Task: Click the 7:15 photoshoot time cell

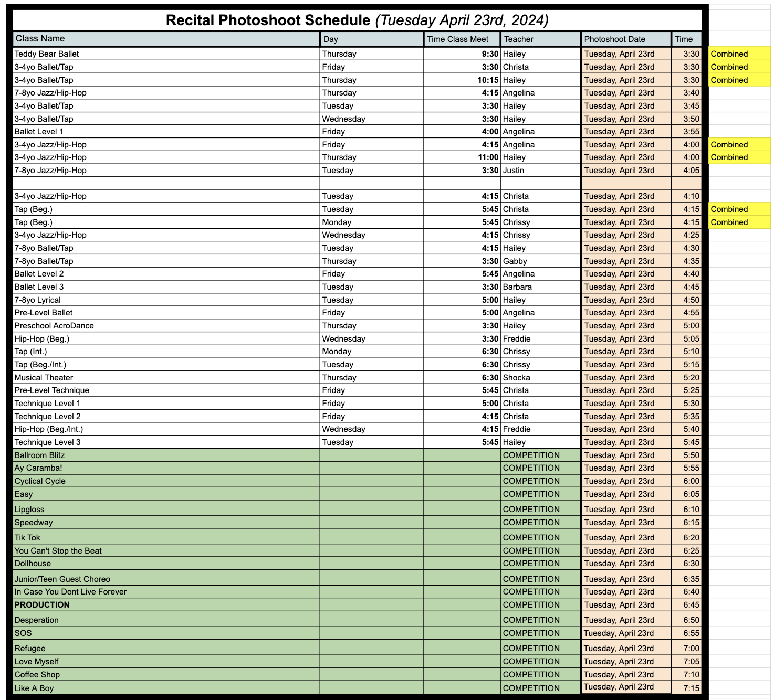Action: click(x=687, y=688)
